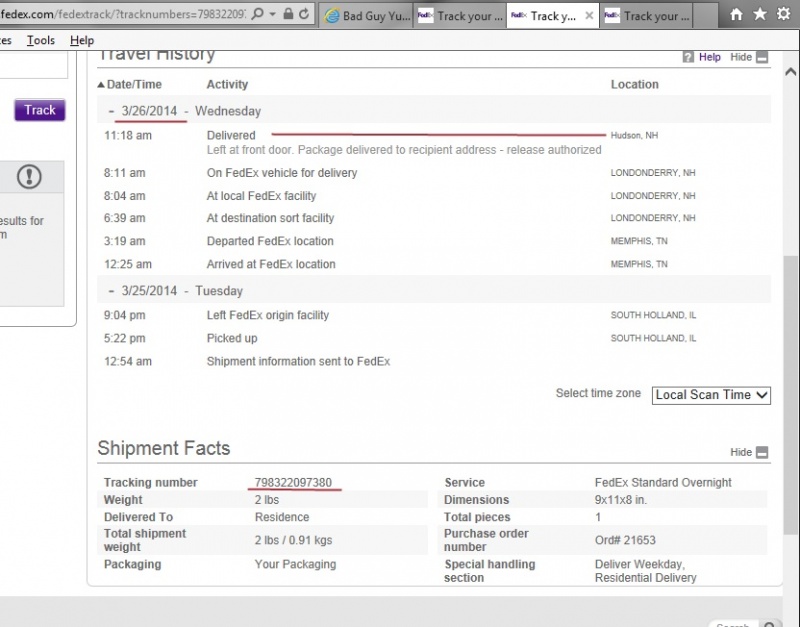Click the '11:18 am' delivery time

(128, 136)
